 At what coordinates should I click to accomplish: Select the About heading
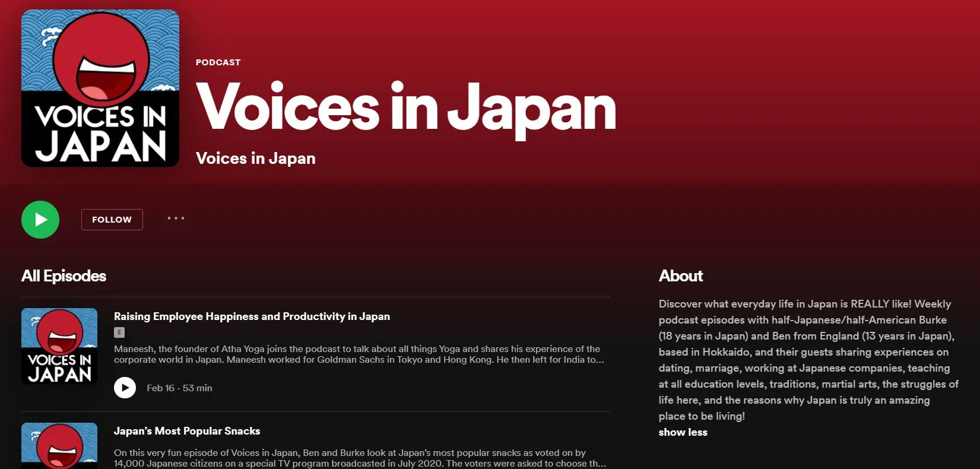[681, 276]
